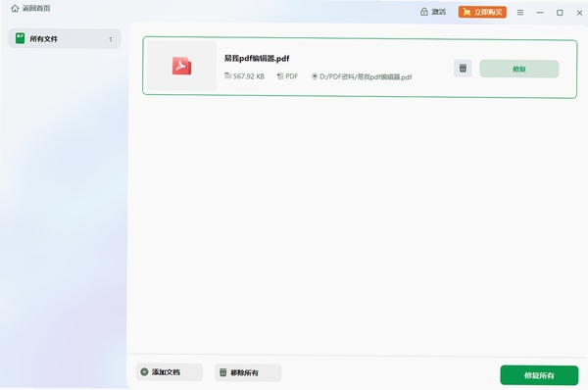Select file name 易我pdf编辑器.pdf

click(x=257, y=58)
